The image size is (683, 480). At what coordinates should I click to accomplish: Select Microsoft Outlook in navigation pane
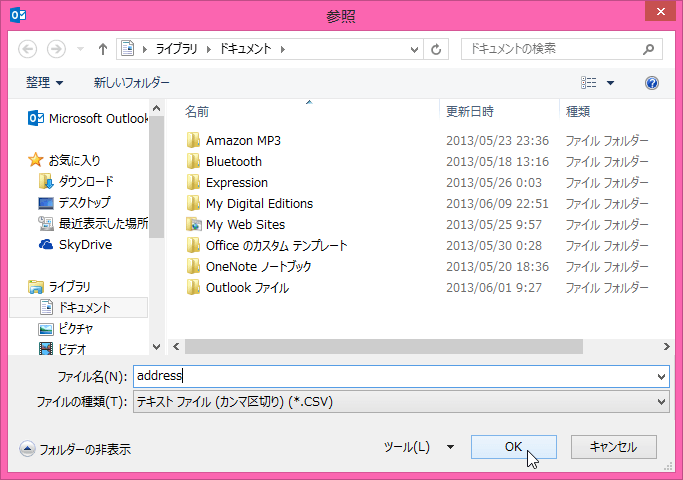point(88,118)
